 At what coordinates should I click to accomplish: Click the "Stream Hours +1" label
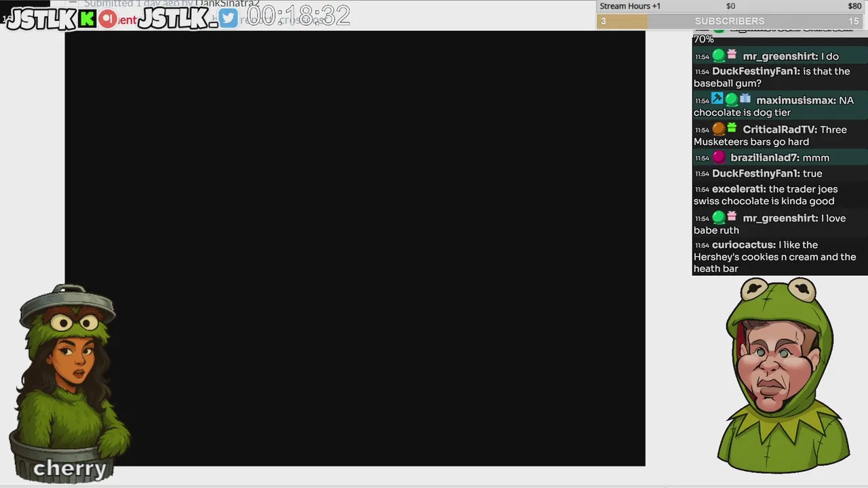point(630,6)
